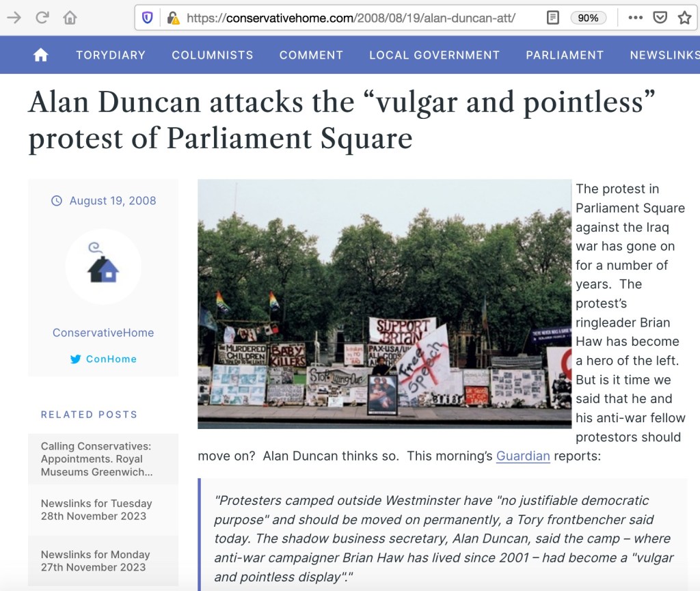Show site security padlock warning info
Image resolution: width=700 pixels, height=591 pixels.
173,18
